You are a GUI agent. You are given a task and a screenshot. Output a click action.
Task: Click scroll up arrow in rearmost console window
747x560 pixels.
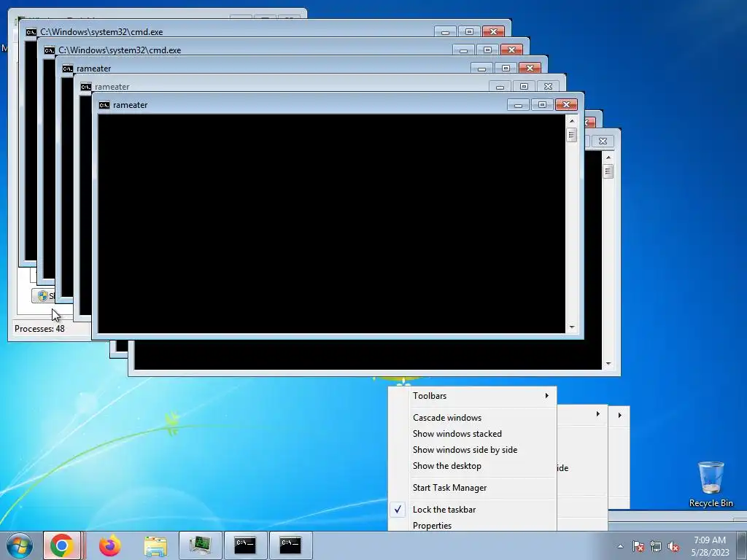click(608, 157)
